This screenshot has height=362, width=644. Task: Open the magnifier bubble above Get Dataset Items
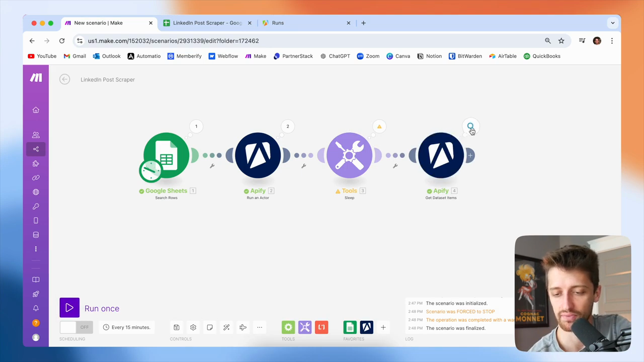pos(470,126)
